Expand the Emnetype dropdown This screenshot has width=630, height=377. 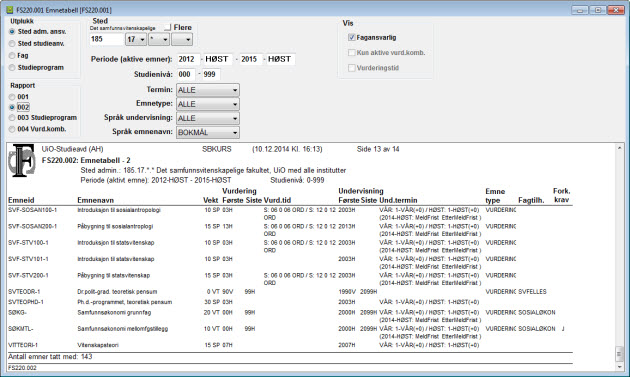208,104
